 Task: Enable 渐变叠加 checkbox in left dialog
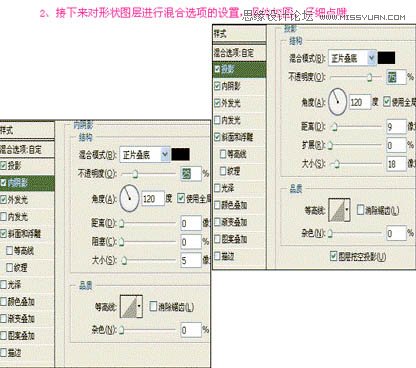pyautogui.click(x=3, y=318)
